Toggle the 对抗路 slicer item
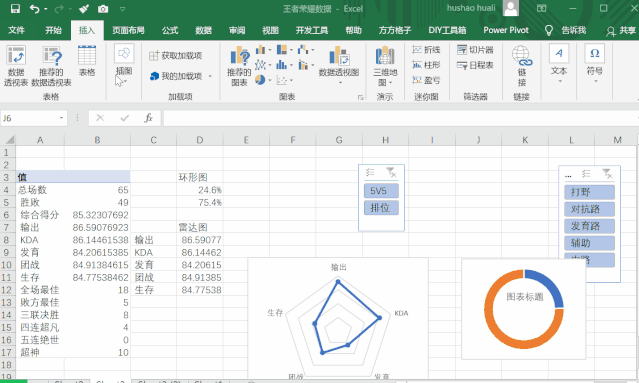Screen dimensions: 639x383 589,209
